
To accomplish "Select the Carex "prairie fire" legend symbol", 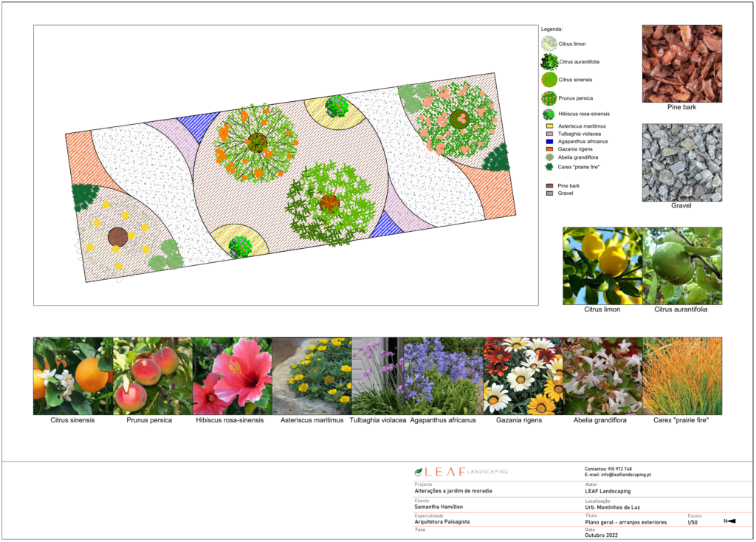I will (x=549, y=167).
